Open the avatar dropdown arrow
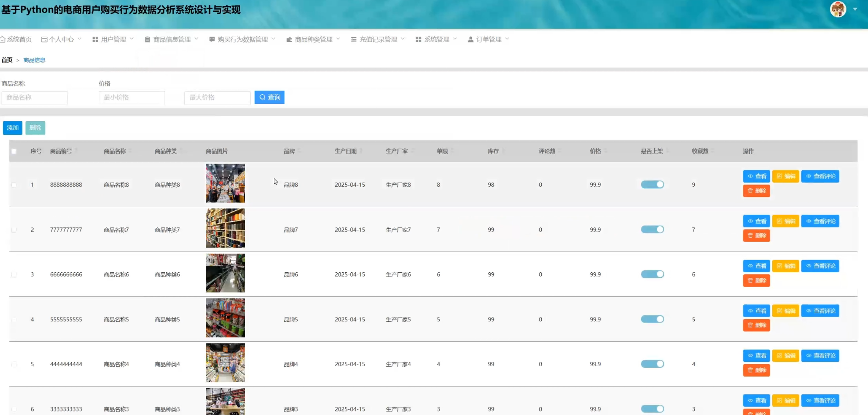 [855, 9]
